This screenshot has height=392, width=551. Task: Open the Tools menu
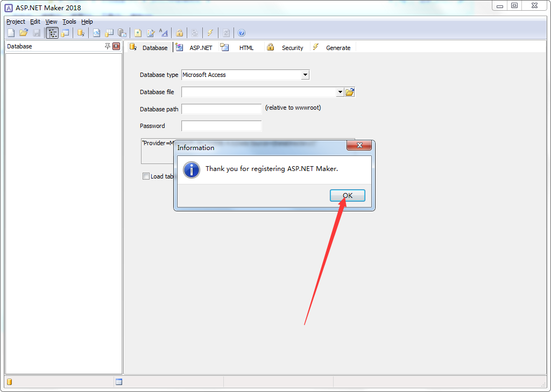[69, 22]
